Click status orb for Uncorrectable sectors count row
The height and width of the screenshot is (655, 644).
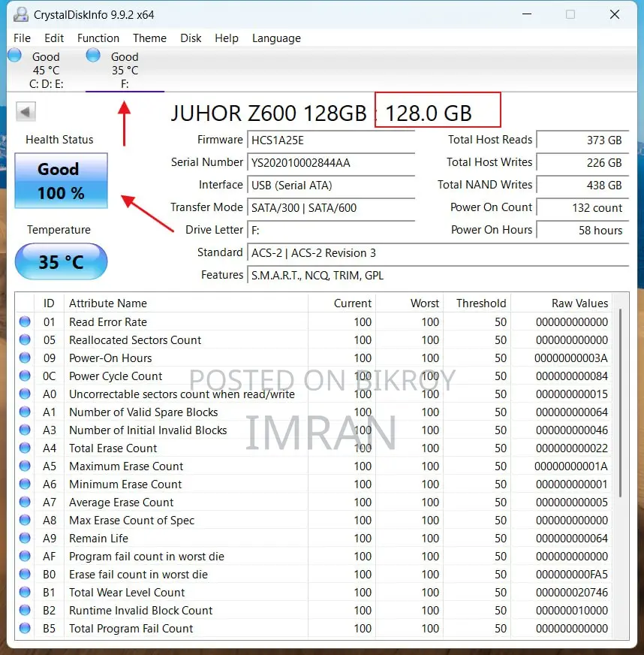coord(25,394)
